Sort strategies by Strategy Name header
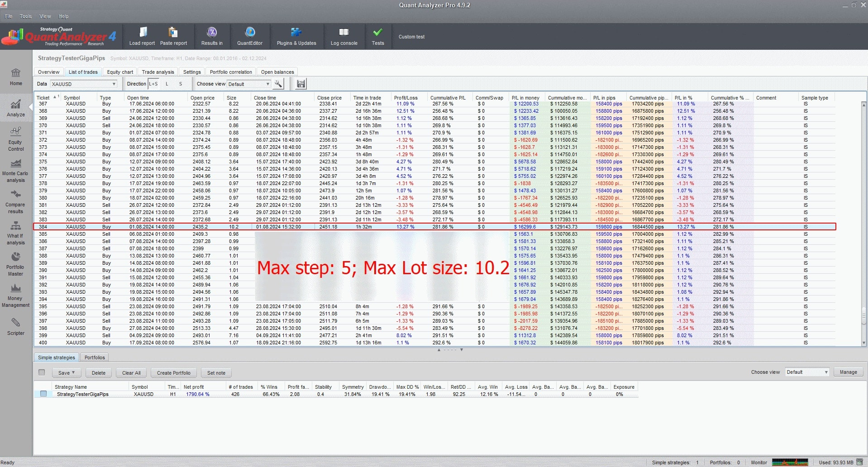The image size is (868, 467). coord(91,387)
